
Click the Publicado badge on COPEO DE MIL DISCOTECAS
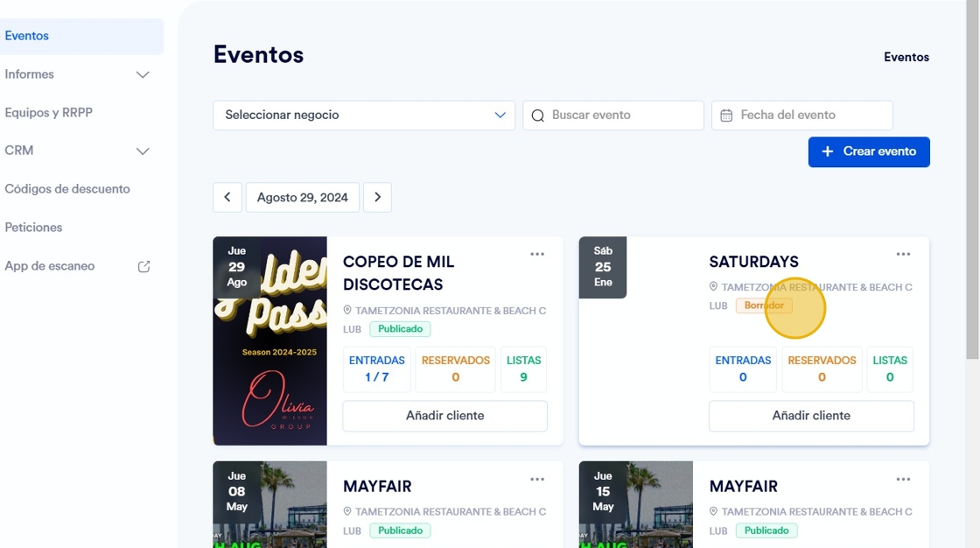400,329
